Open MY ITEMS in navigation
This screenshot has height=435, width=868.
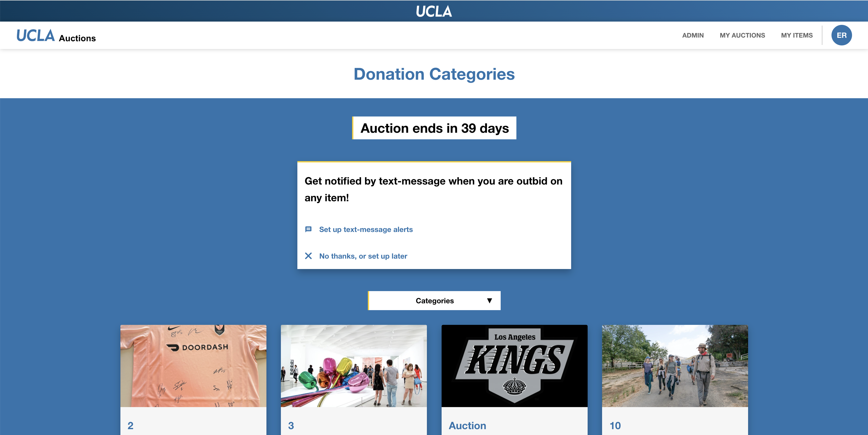click(x=797, y=36)
